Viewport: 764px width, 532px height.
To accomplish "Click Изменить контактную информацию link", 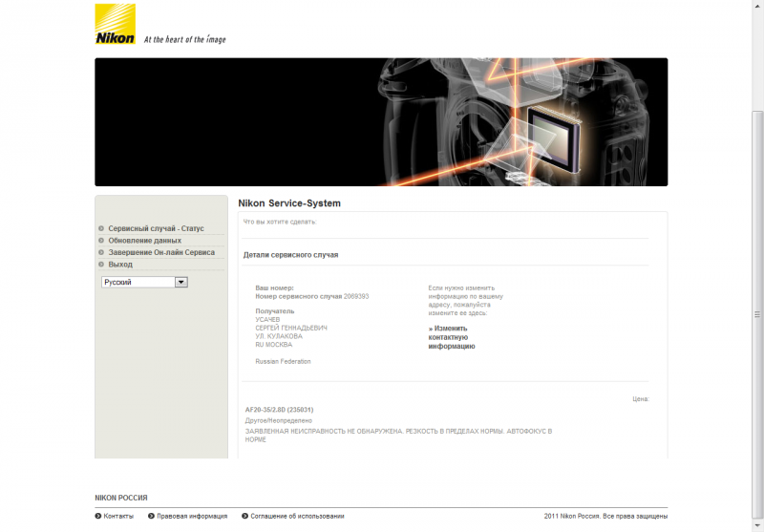I will (x=452, y=337).
